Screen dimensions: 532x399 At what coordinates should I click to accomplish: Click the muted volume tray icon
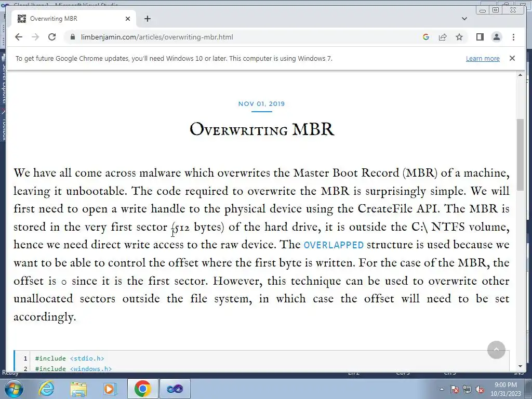point(480,390)
